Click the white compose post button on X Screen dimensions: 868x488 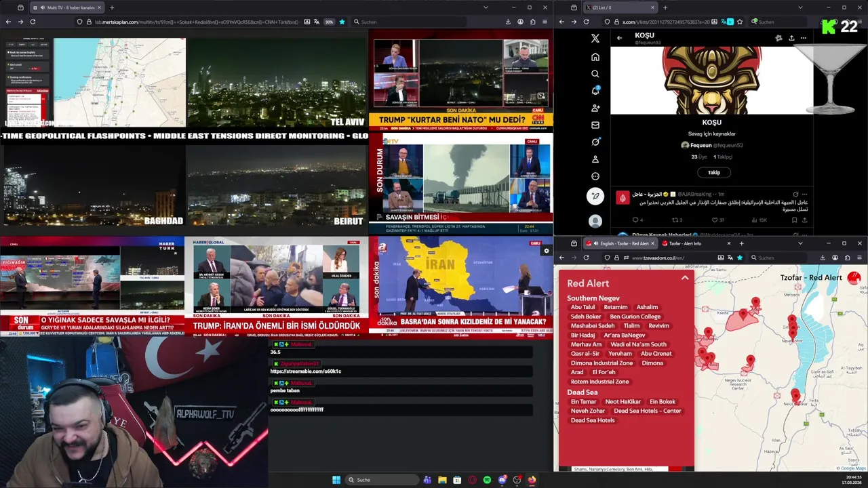coord(595,197)
